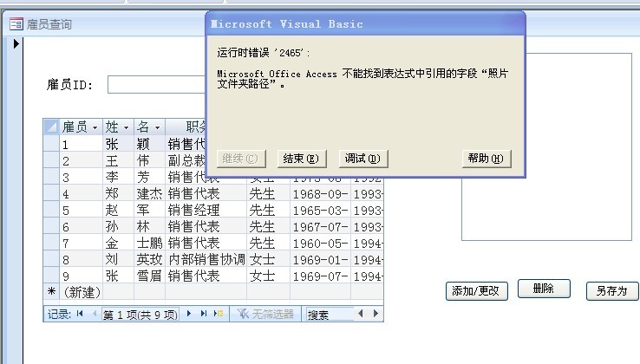Click the 结束 (End) button
Screen dimensions: 640x364
[302, 159]
